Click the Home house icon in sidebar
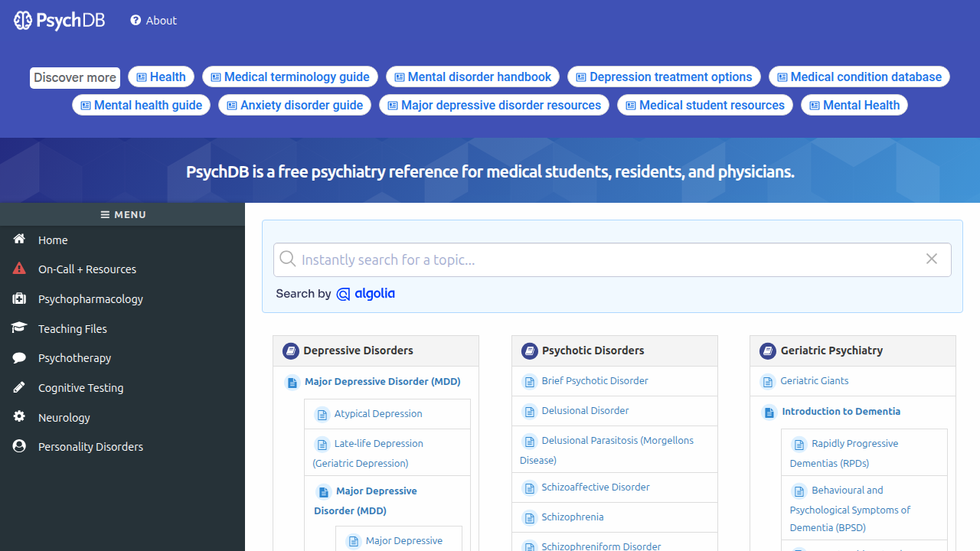Image resolution: width=980 pixels, height=551 pixels. click(19, 240)
